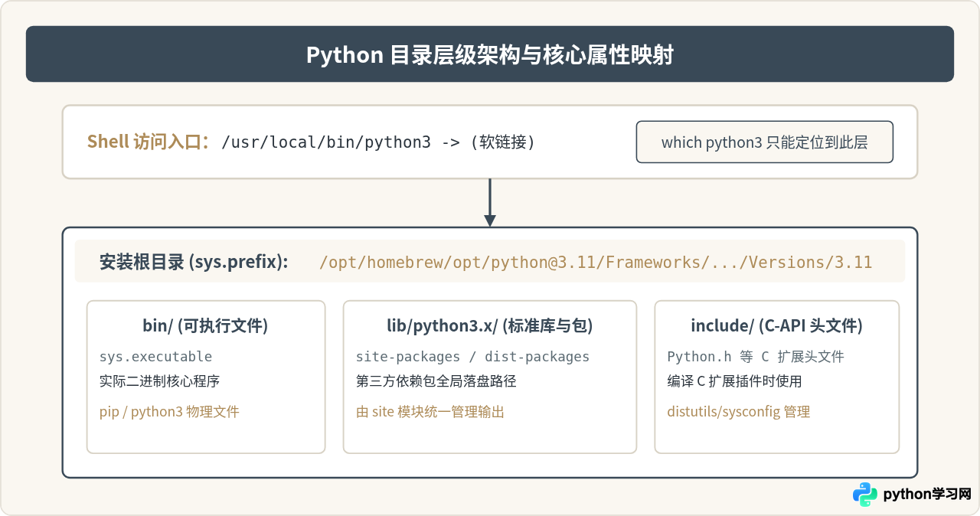980x516 pixels.
Task: Click the title 'Python 目录层级架构与核心属性映射'
Action: (490, 55)
